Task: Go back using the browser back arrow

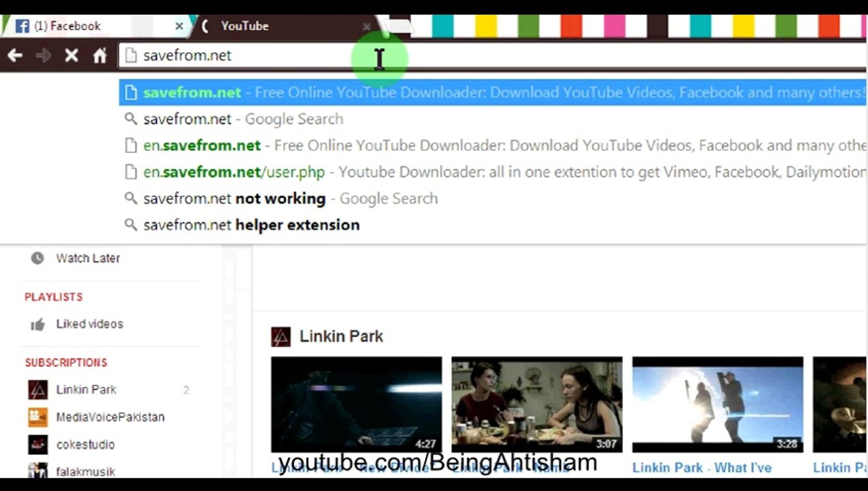Action: pos(15,56)
